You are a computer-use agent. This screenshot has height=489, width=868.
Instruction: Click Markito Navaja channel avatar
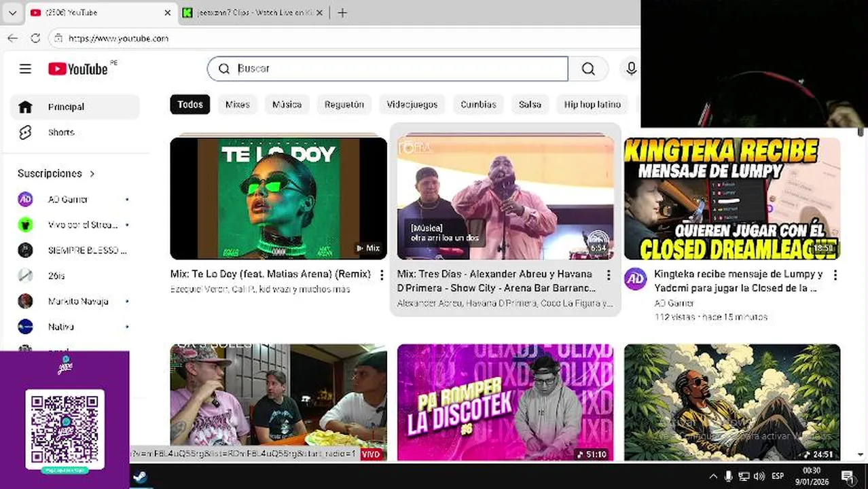coord(25,301)
